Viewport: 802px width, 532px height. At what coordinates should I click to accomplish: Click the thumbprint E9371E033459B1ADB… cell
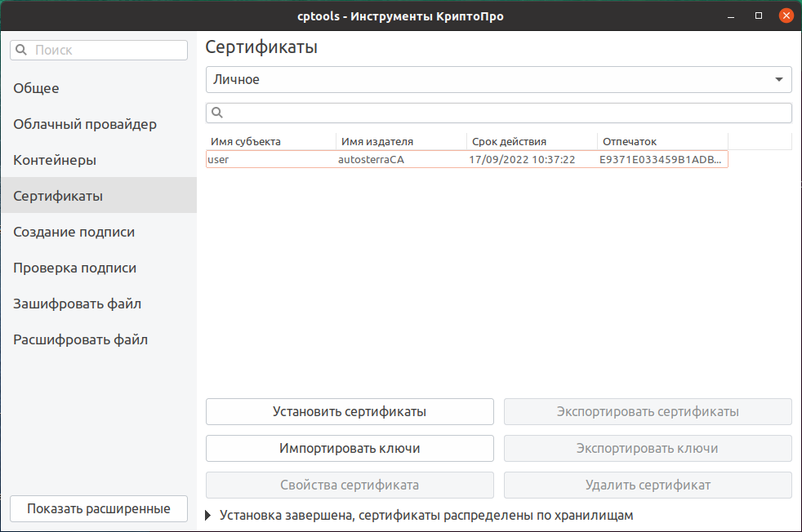click(661, 159)
